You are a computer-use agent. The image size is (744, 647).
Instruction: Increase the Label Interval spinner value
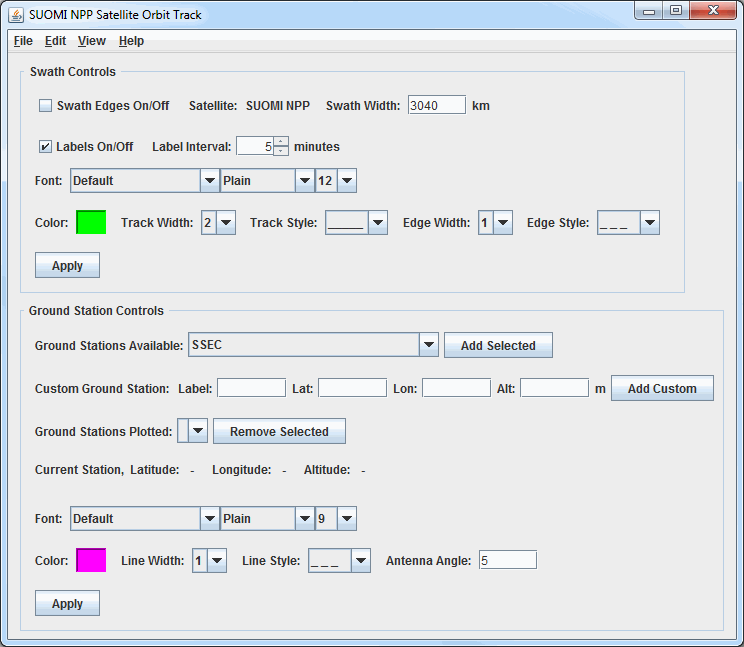point(281,142)
